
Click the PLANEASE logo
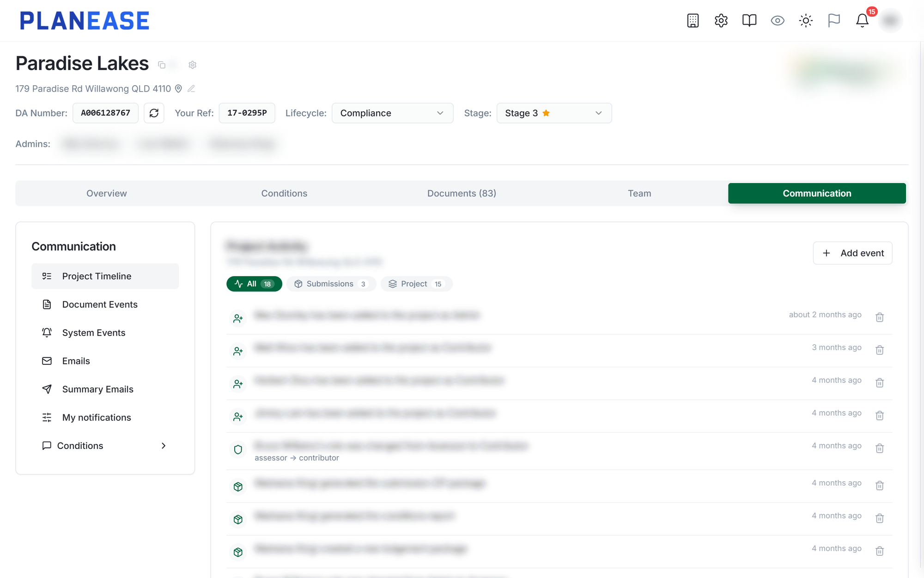click(x=85, y=21)
